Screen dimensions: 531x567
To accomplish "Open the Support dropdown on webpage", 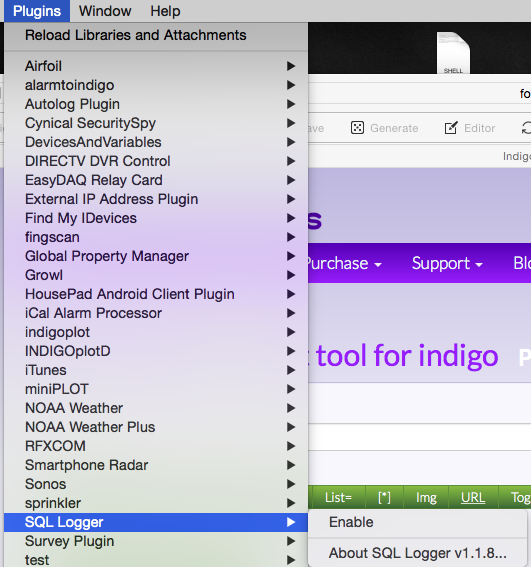I will [447, 263].
